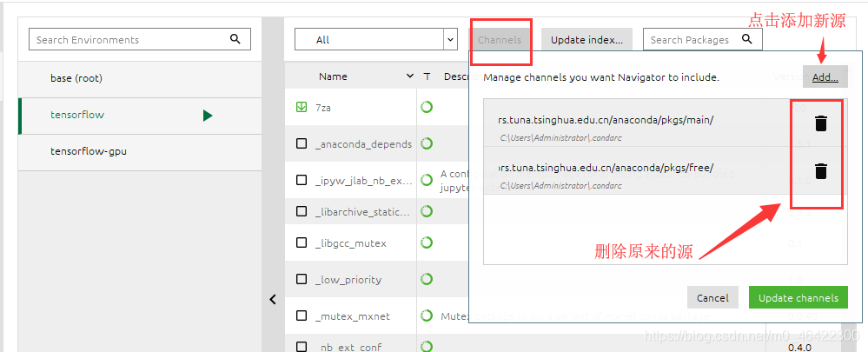Image resolution: width=868 pixels, height=352 pixels.
Task: Select the tensorflow environment
Action: point(140,115)
